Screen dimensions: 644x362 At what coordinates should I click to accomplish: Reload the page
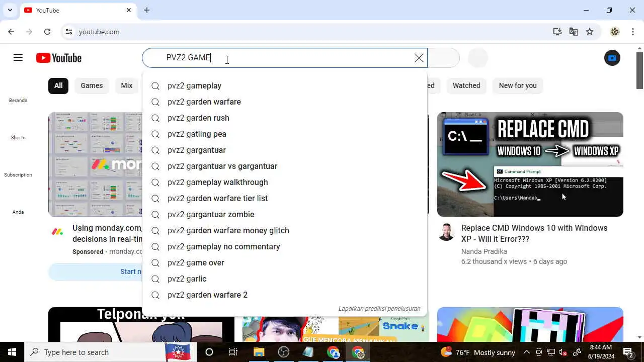(x=47, y=32)
